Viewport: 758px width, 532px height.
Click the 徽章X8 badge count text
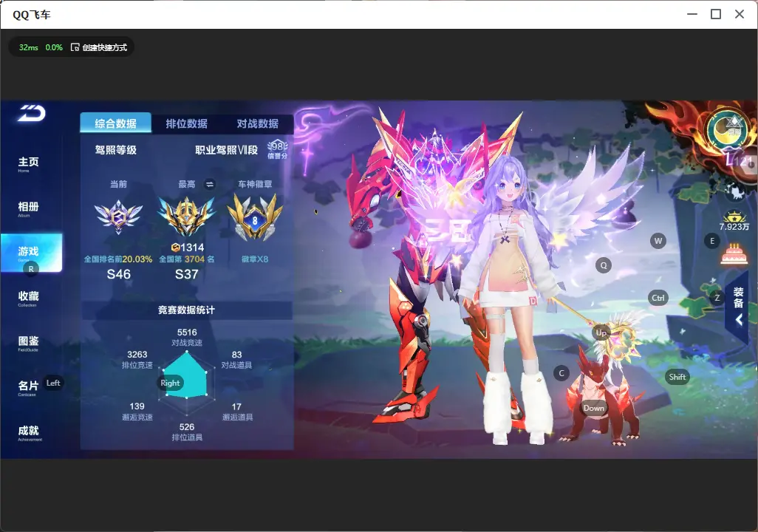tap(255, 259)
